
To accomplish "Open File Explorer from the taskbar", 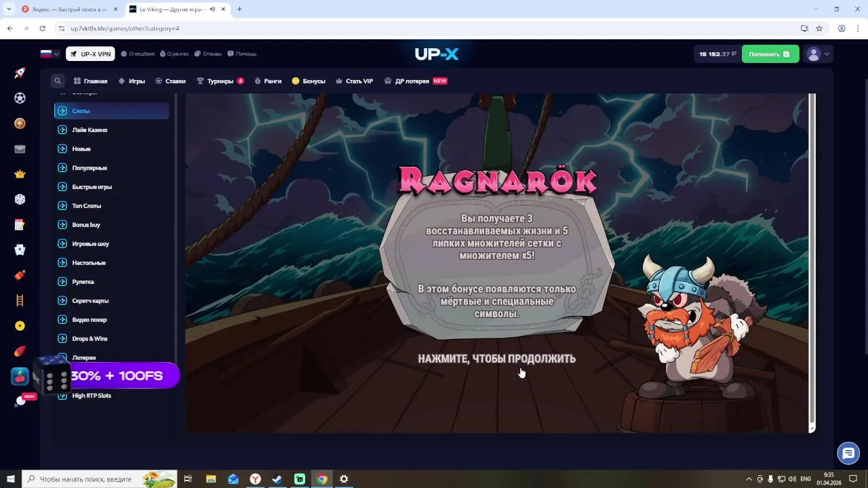I will click(x=210, y=479).
